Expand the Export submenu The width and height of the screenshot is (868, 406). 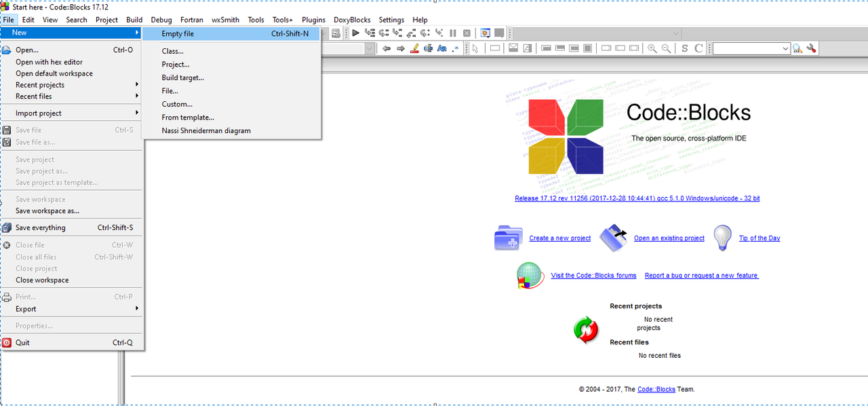[73, 309]
